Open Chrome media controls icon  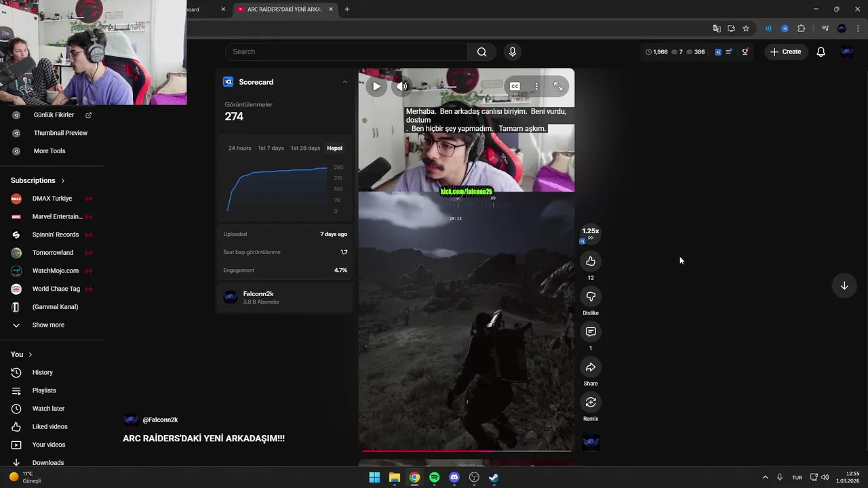[825, 28]
